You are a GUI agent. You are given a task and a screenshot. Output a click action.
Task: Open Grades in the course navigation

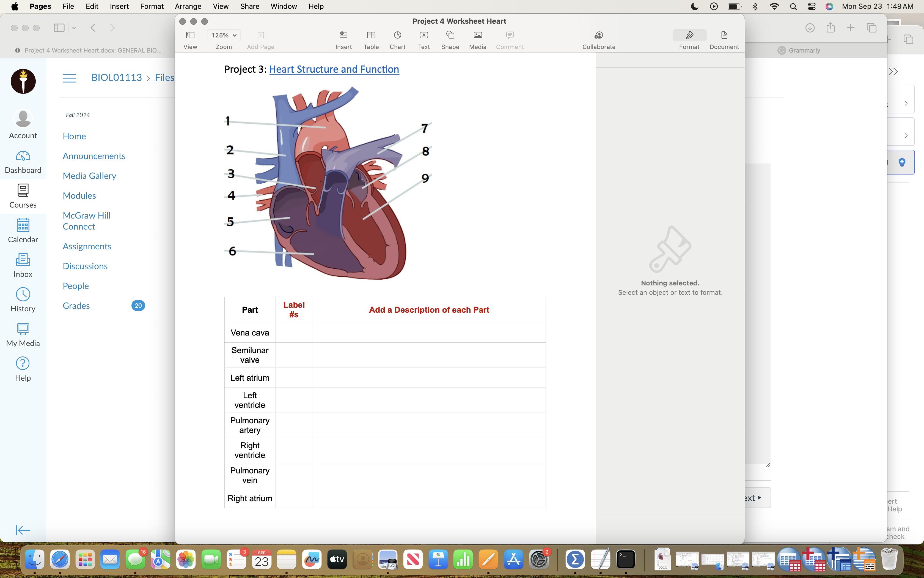click(x=76, y=306)
